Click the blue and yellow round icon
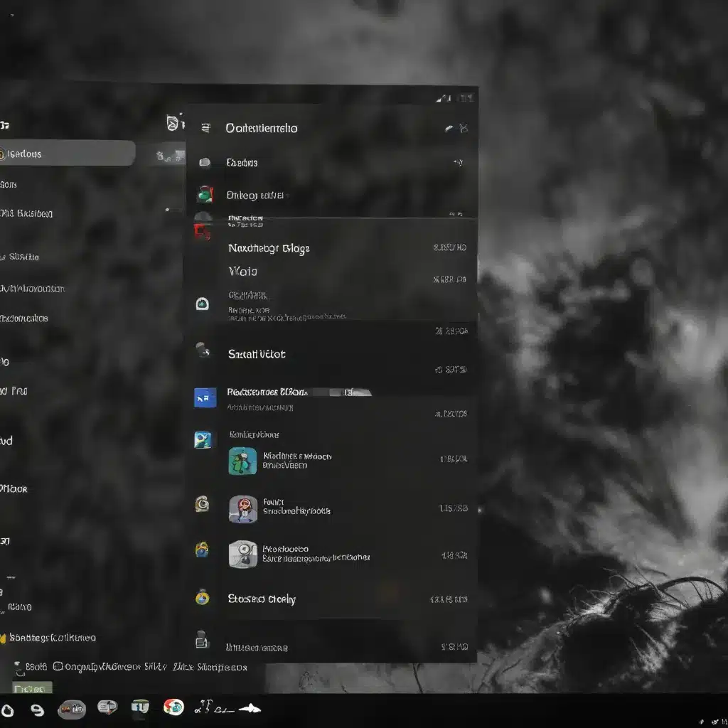 click(202, 550)
